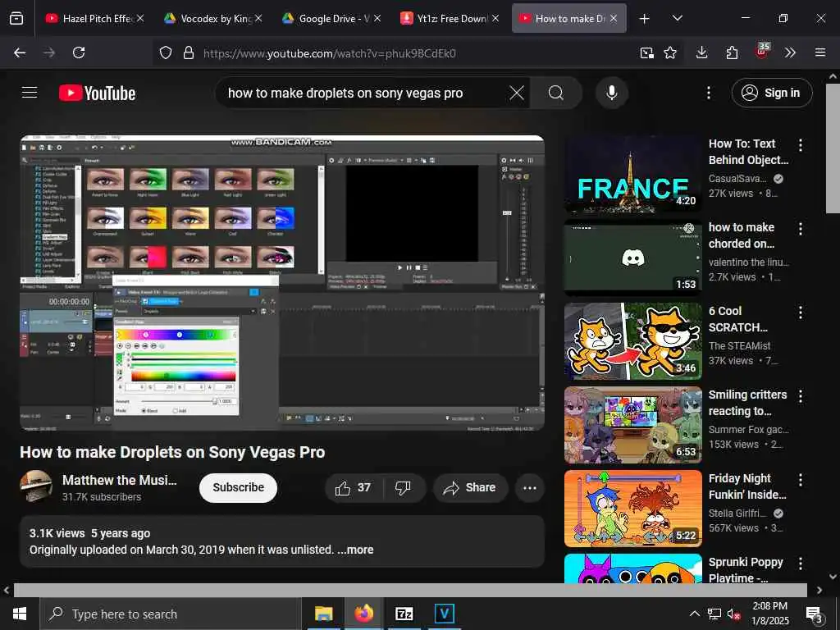Open a new browser tab

click(x=645, y=18)
